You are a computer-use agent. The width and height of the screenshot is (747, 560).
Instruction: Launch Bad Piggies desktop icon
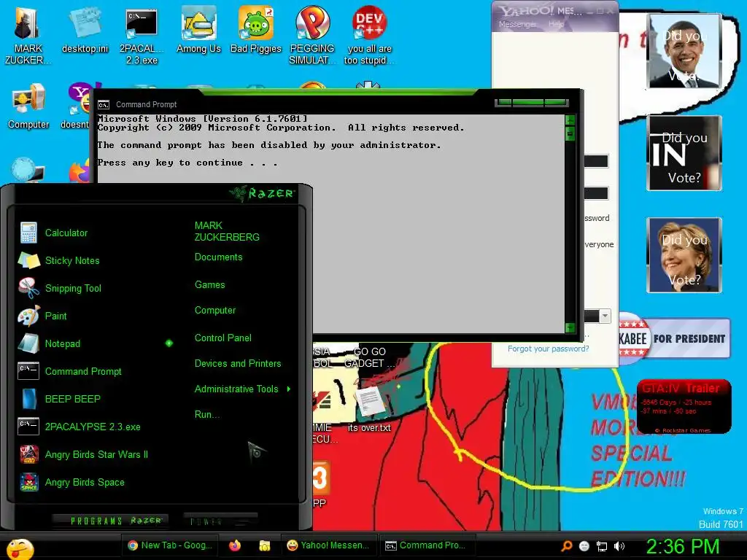pyautogui.click(x=256, y=30)
